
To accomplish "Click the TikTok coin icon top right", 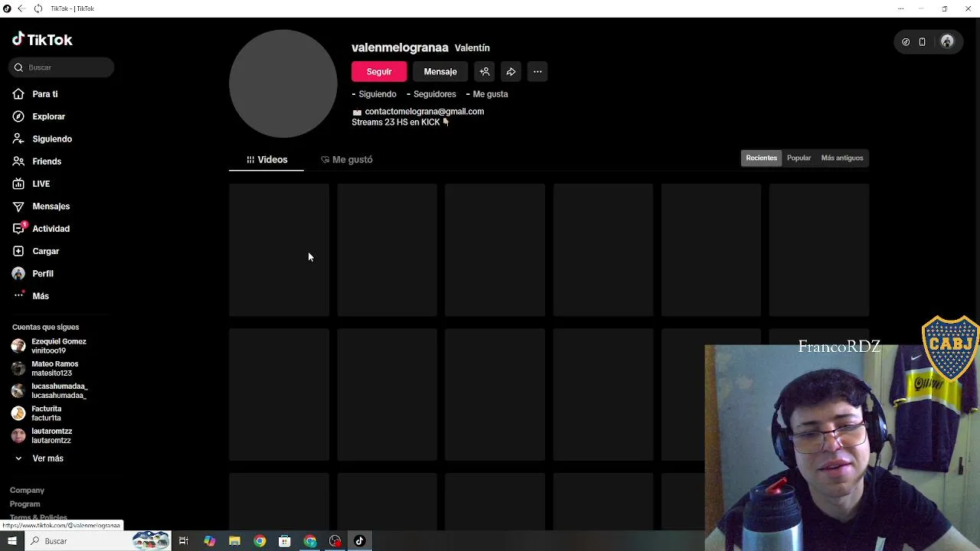I will click(906, 42).
